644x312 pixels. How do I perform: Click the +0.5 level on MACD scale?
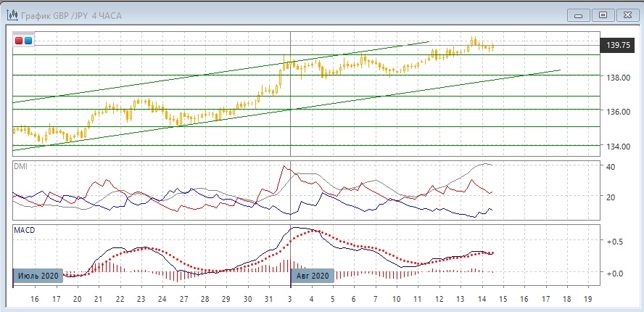pyautogui.click(x=614, y=242)
